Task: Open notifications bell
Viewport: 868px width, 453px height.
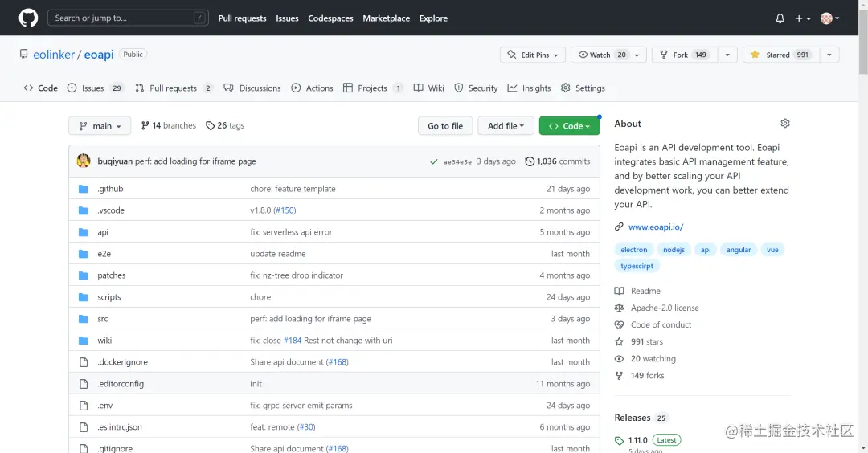Action: click(780, 18)
